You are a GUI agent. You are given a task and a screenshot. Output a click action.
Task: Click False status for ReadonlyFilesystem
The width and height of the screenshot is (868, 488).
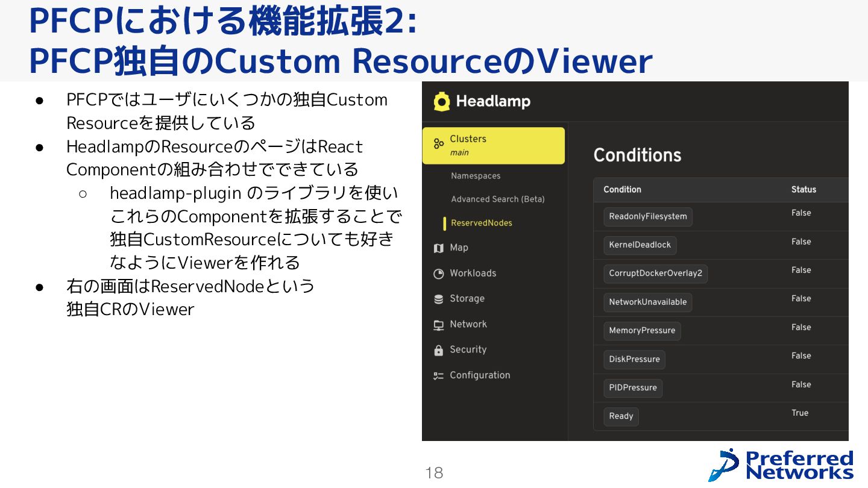[x=801, y=213]
